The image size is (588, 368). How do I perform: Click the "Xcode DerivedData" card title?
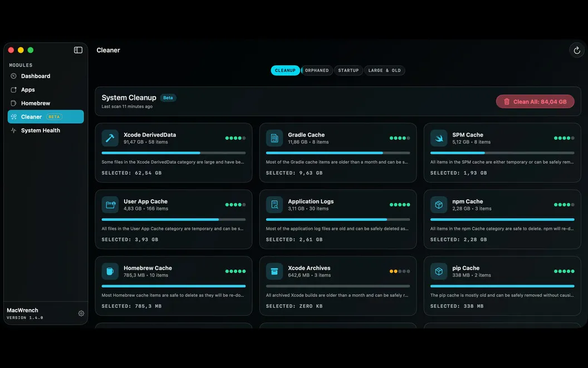pyautogui.click(x=150, y=135)
